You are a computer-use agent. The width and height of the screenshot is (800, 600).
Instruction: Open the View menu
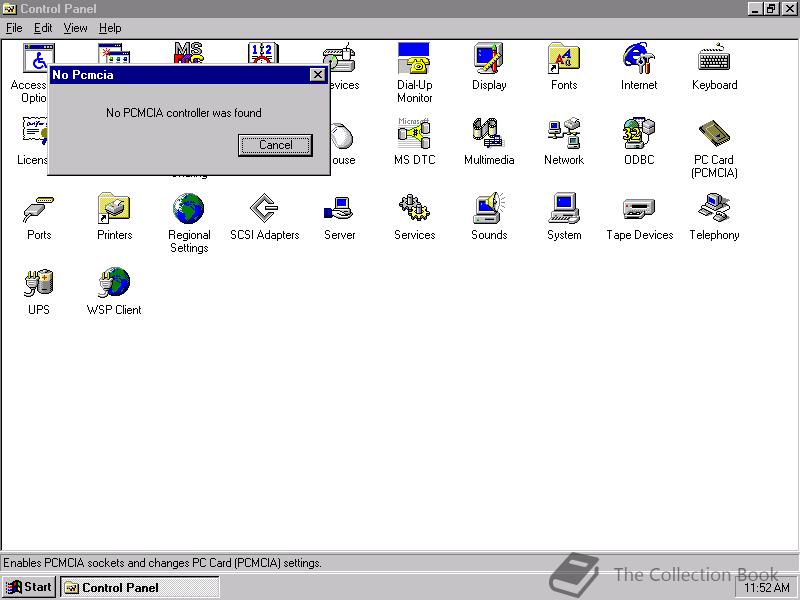point(76,28)
